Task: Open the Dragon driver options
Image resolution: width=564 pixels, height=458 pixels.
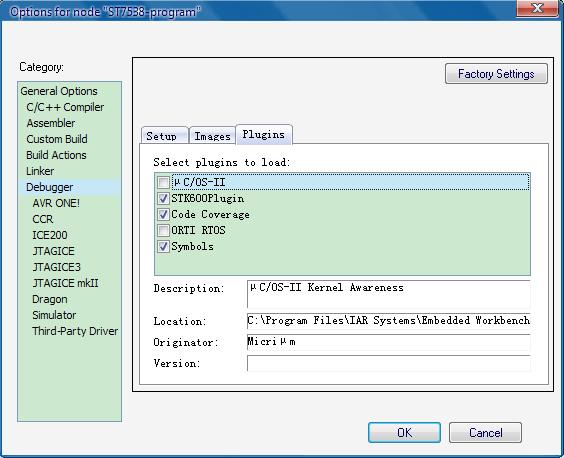Action: (50, 299)
